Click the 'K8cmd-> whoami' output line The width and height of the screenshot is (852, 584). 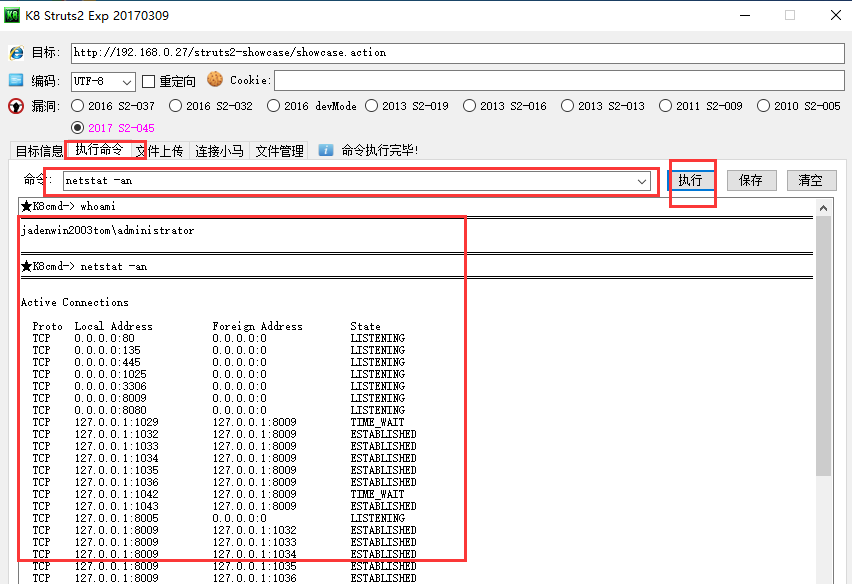click(x=68, y=206)
